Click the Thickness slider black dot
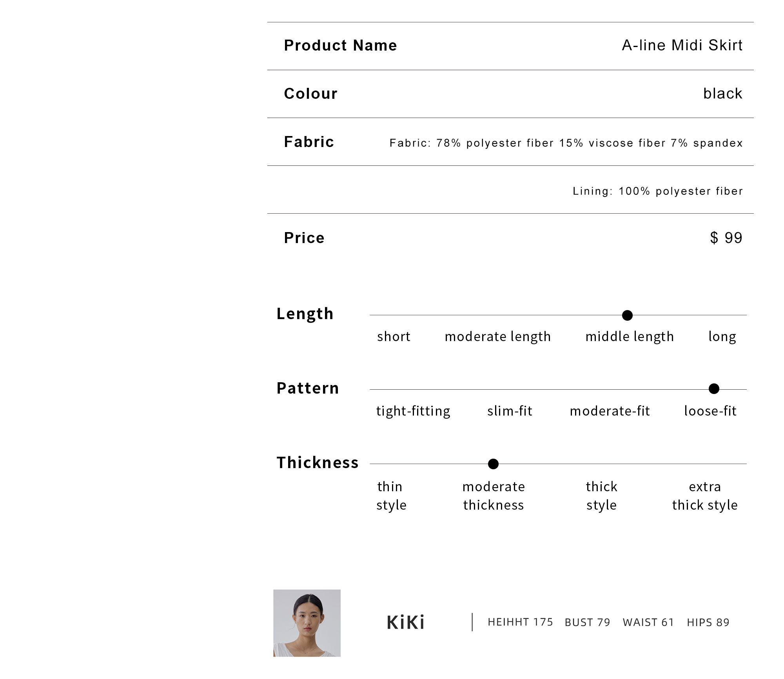The width and height of the screenshot is (784, 679). [493, 464]
